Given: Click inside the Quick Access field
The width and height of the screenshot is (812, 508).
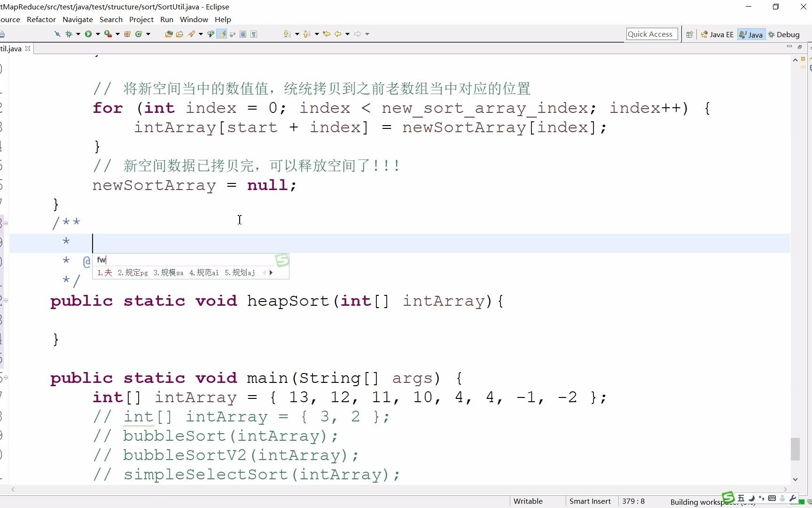Looking at the screenshot, I should point(651,34).
